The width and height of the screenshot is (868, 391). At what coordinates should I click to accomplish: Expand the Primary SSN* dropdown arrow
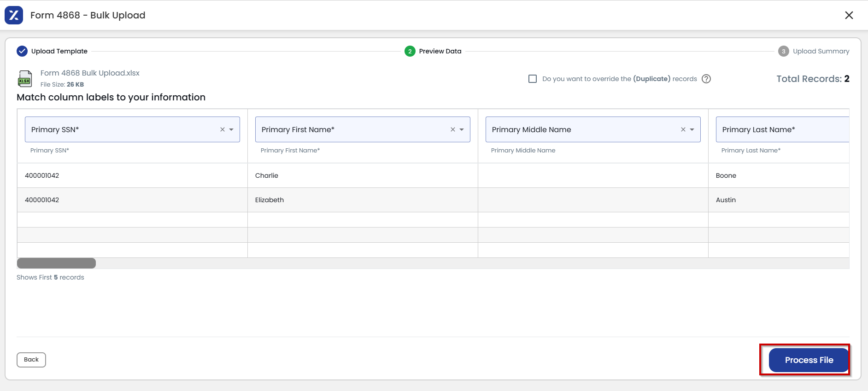click(231, 129)
